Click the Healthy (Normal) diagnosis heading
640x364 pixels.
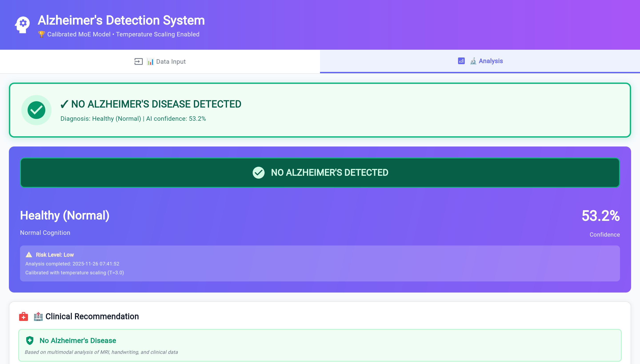click(x=65, y=216)
